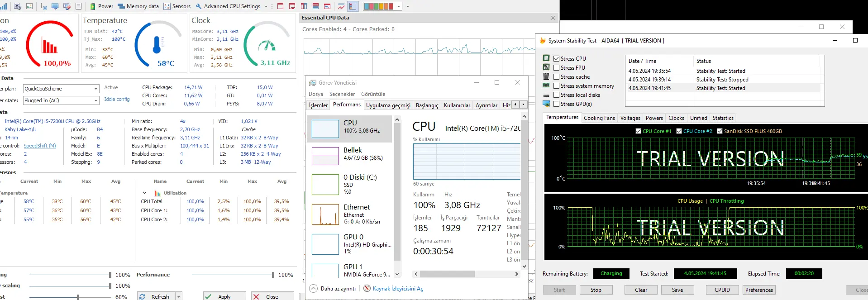Enable Stress GPU(s) checkbox
The image size is (868, 300).
556,104
